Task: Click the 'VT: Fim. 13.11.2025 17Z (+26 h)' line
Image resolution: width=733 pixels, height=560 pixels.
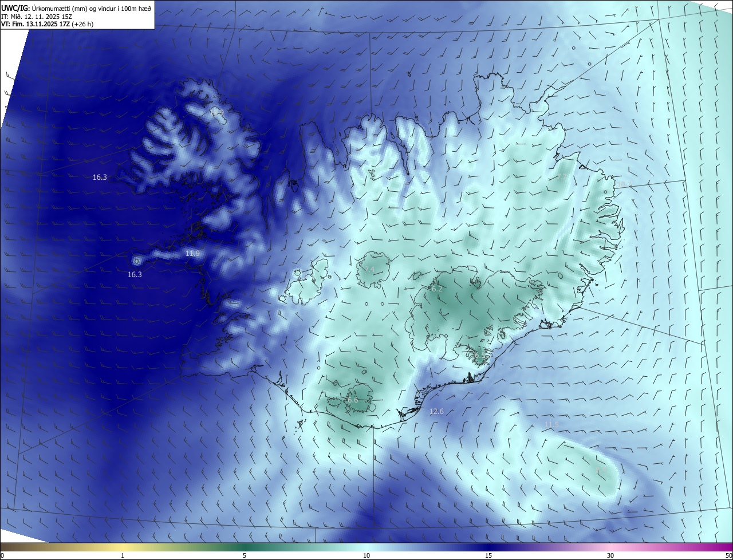Action: point(48,24)
